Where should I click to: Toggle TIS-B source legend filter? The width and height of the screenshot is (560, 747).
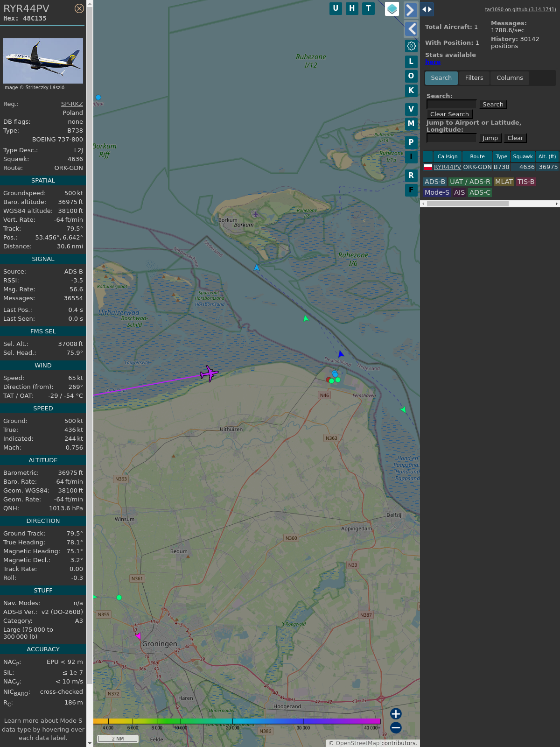(526, 182)
